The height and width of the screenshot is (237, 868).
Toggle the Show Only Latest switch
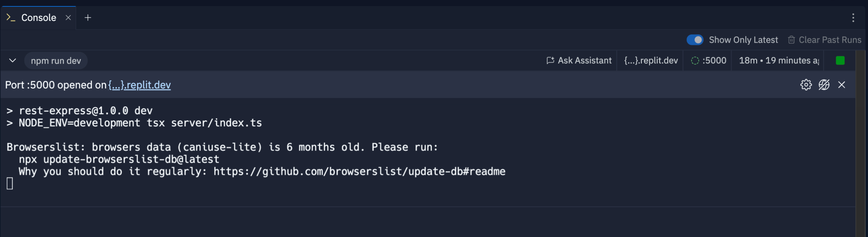(695, 40)
